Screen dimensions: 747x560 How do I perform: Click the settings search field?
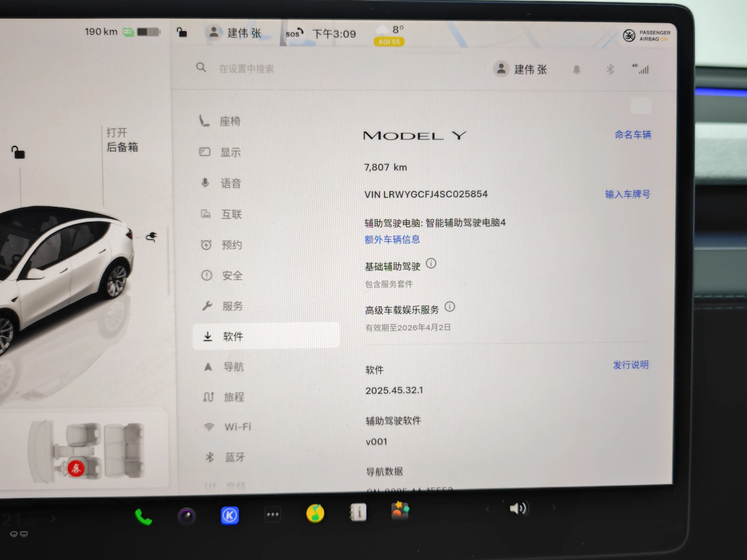(x=247, y=69)
